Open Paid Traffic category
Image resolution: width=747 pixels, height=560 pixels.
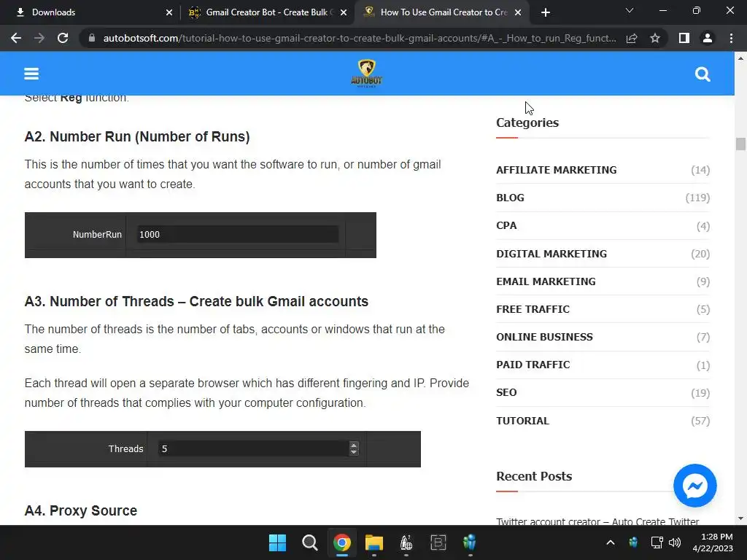pos(533,365)
